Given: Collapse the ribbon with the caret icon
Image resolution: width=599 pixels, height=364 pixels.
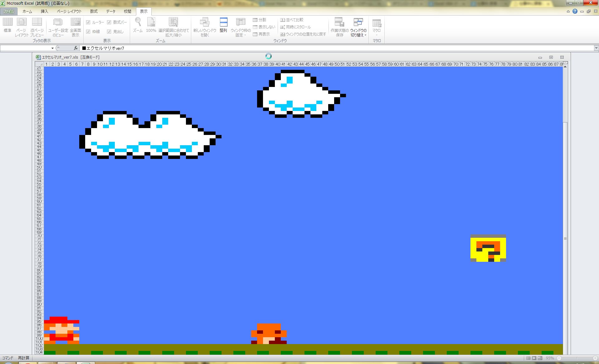Looking at the screenshot, I should [x=568, y=12].
